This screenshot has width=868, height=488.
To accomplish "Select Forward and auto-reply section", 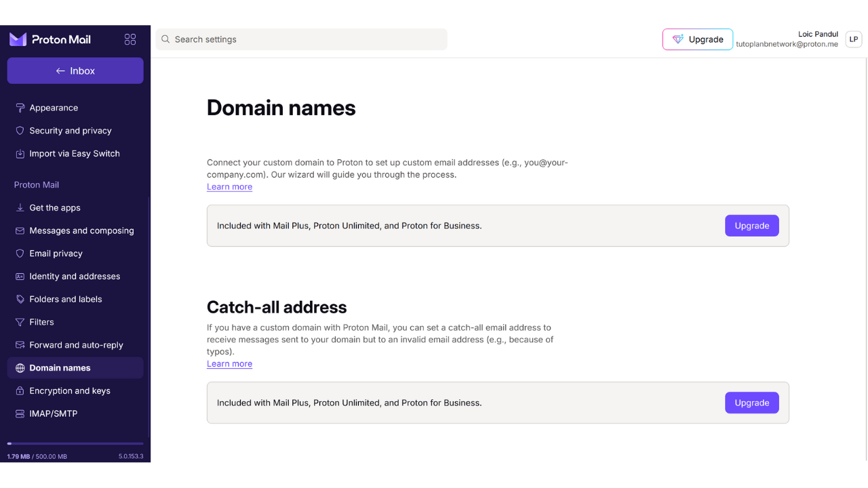I will 76,345.
